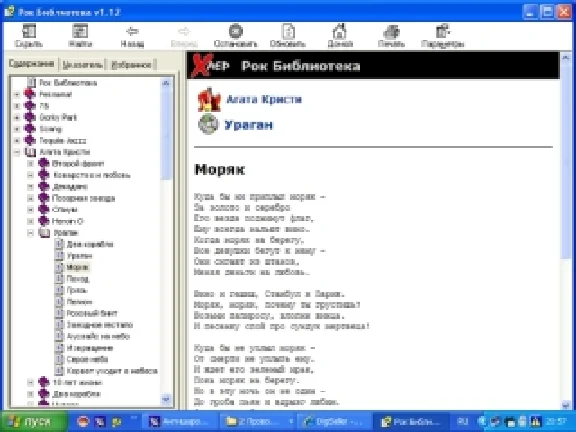Viewport: 576px width, 432px height.
Task: Click the Рок Библиотека taskbar button
Action: coord(410,422)
